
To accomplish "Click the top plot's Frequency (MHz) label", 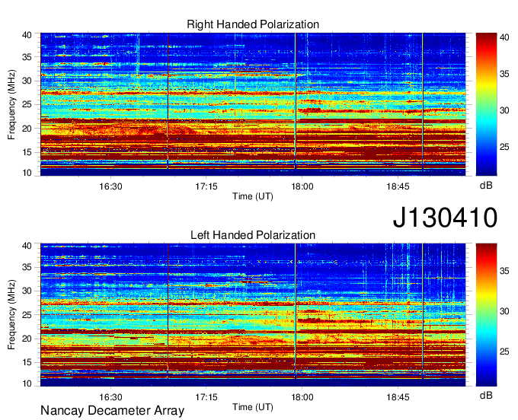I will 11,104.
